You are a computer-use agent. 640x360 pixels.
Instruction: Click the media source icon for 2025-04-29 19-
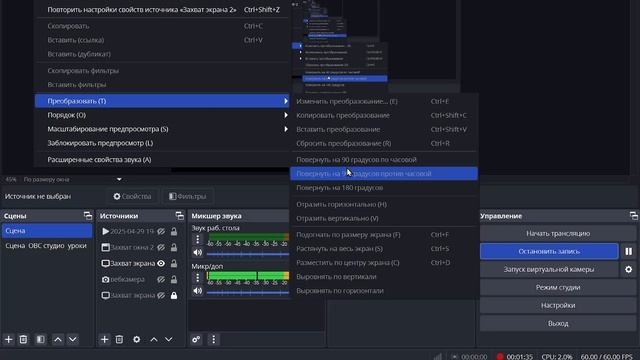coord(105,231)
